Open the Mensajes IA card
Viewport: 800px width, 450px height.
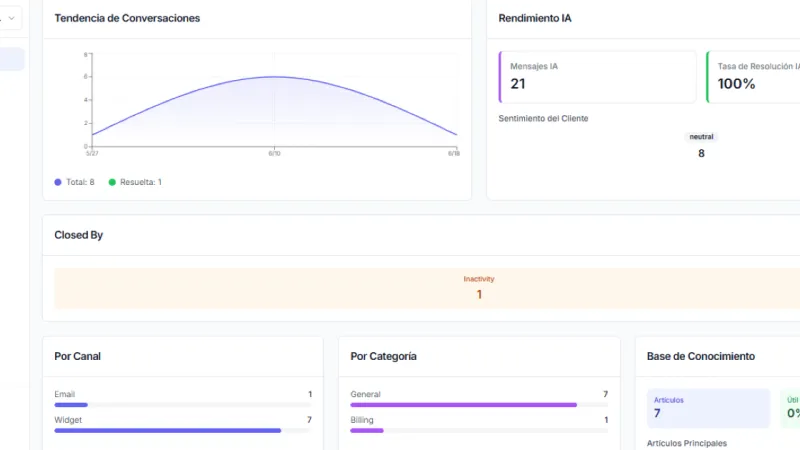tap(597, 77)
